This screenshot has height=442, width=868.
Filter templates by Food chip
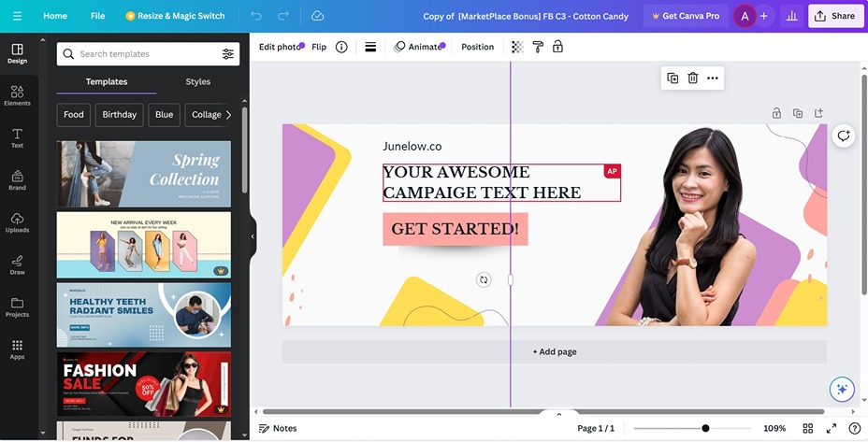coord(74,115)
